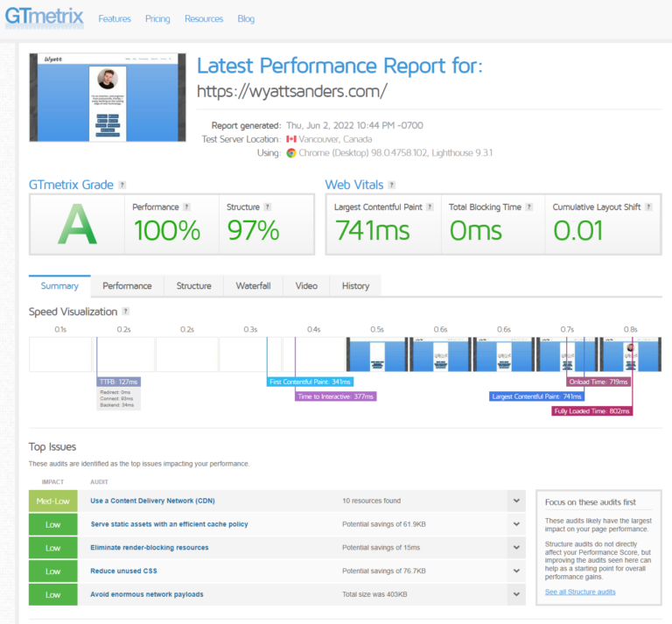Click the help icon next to Structure score

267,207
